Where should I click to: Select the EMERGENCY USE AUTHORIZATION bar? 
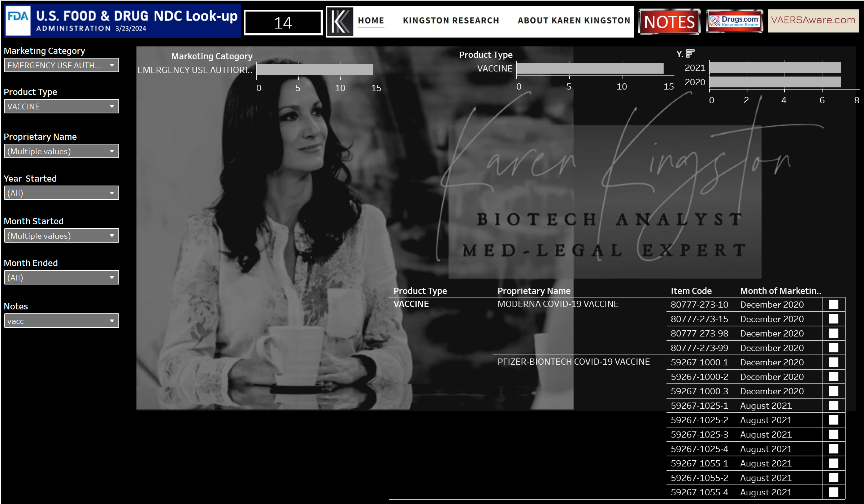[314, 70]
